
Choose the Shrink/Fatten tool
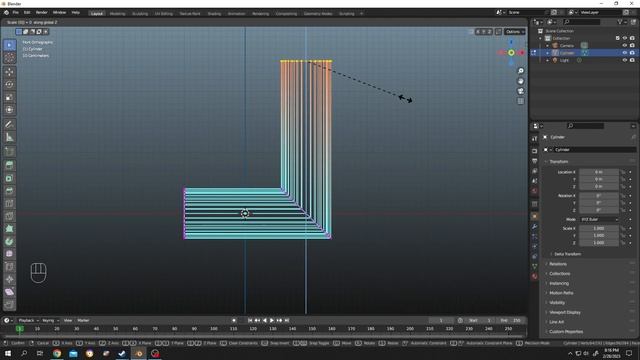click(x=9, y=279)
